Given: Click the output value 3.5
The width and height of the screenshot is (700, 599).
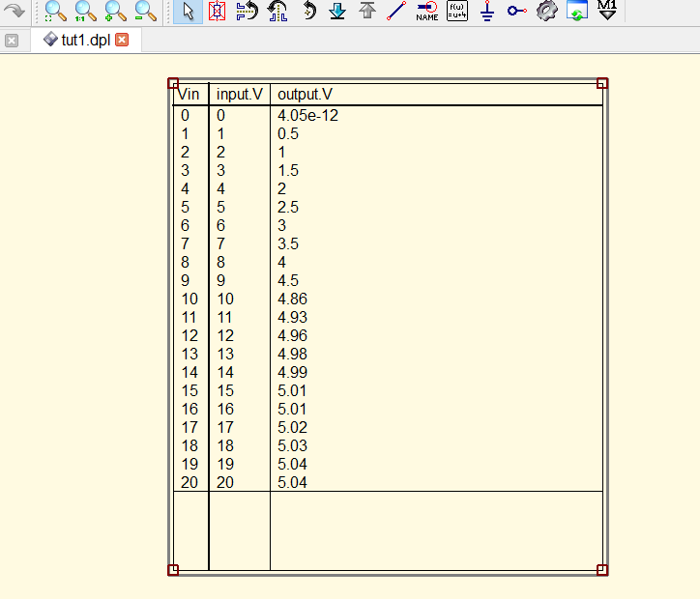Looking at the screenshot, I should pos(288,243).
